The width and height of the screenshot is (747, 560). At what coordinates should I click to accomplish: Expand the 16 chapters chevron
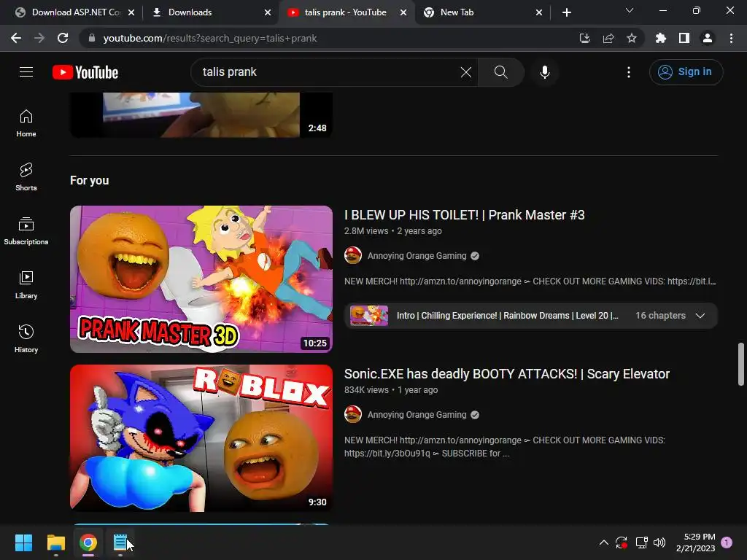click(x=700, y=316)
